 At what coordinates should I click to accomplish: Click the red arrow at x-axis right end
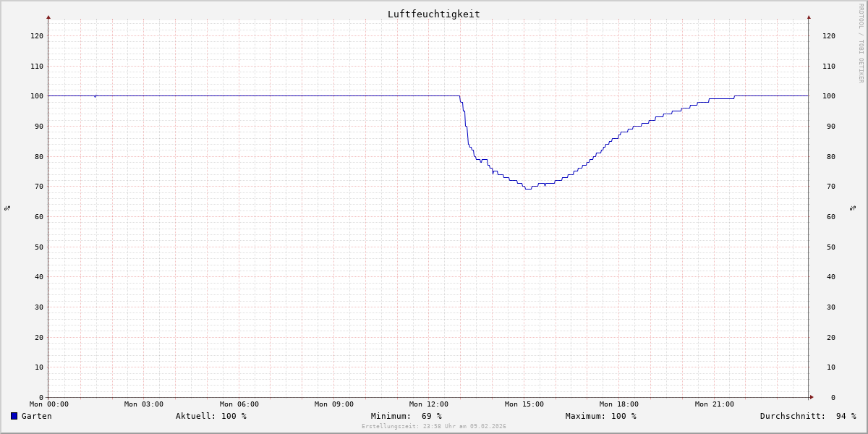point(811,397)
